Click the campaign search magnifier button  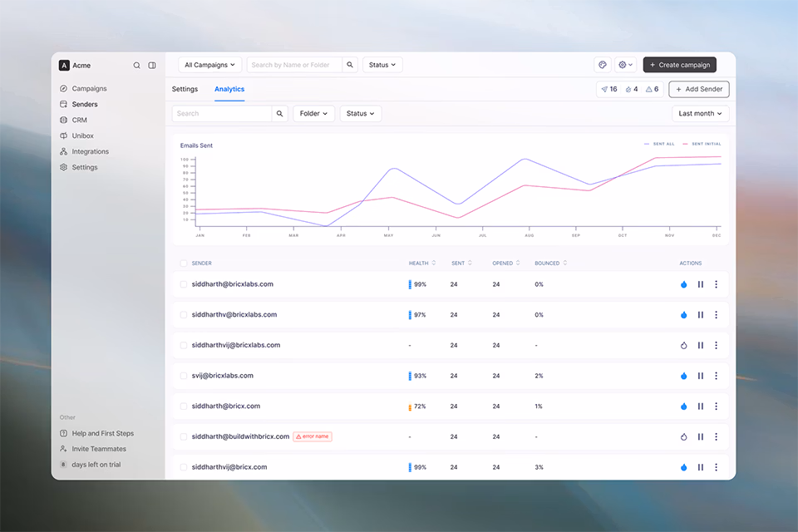tap(350, 65)
